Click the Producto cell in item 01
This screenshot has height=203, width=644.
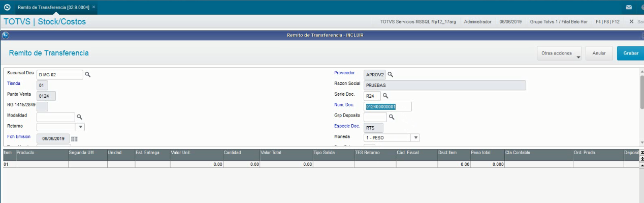click(x=42, y=165)
